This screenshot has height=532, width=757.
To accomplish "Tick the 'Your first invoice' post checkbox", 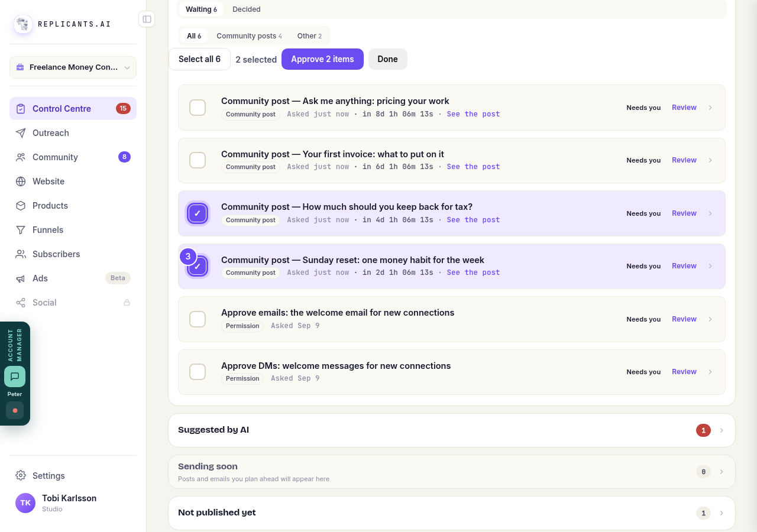I will point(198,160).
